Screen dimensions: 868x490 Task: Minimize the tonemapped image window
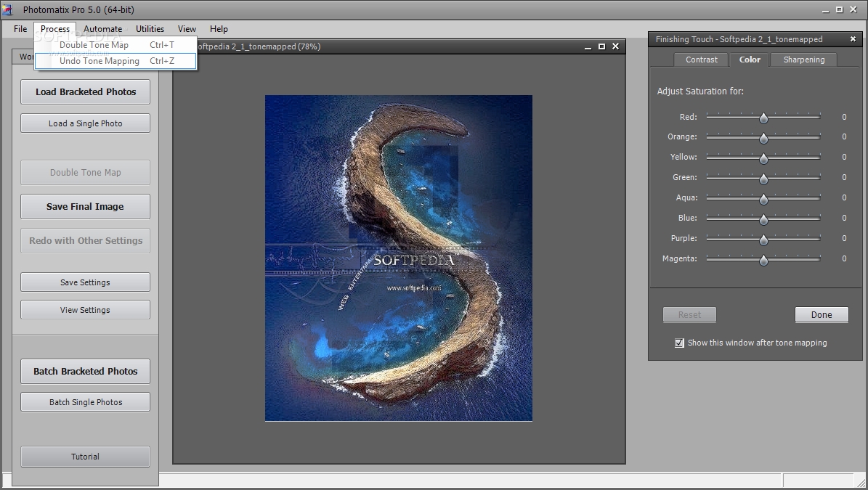pos(588,46)
